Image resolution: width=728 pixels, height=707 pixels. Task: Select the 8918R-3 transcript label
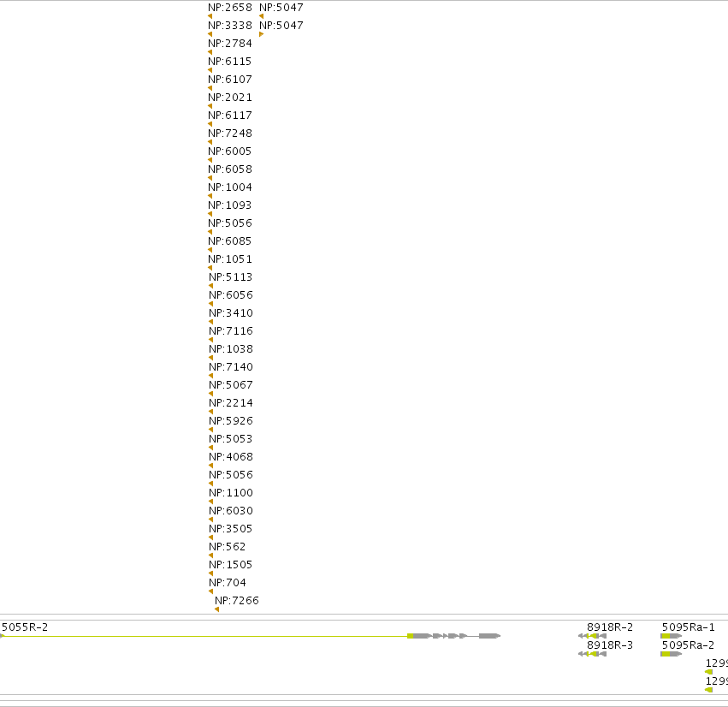coord(610,645)
